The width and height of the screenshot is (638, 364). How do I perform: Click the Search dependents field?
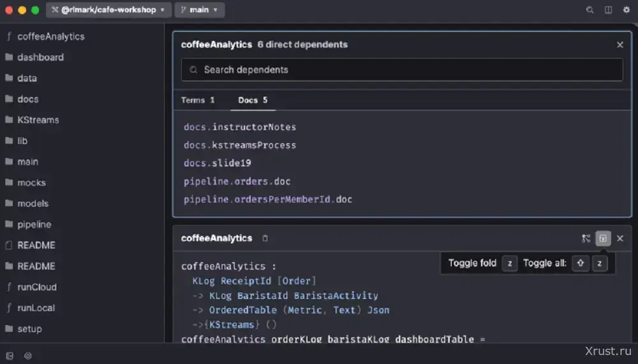(x=402, y=69)
